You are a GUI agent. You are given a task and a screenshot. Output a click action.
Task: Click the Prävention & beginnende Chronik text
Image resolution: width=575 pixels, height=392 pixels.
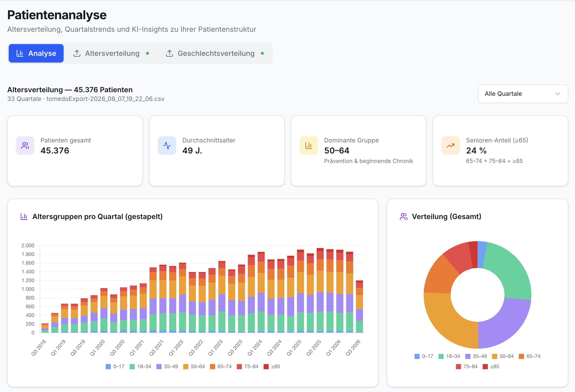369,161
